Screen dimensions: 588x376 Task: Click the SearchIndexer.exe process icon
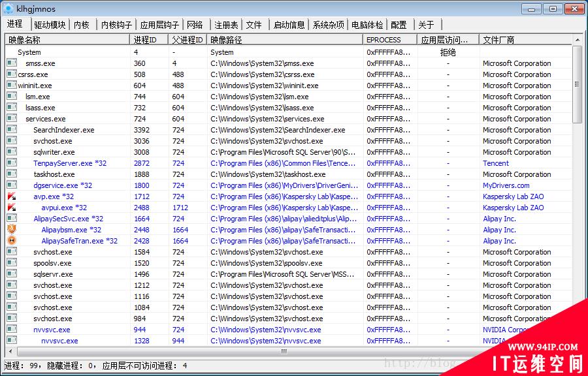(12, 130)
